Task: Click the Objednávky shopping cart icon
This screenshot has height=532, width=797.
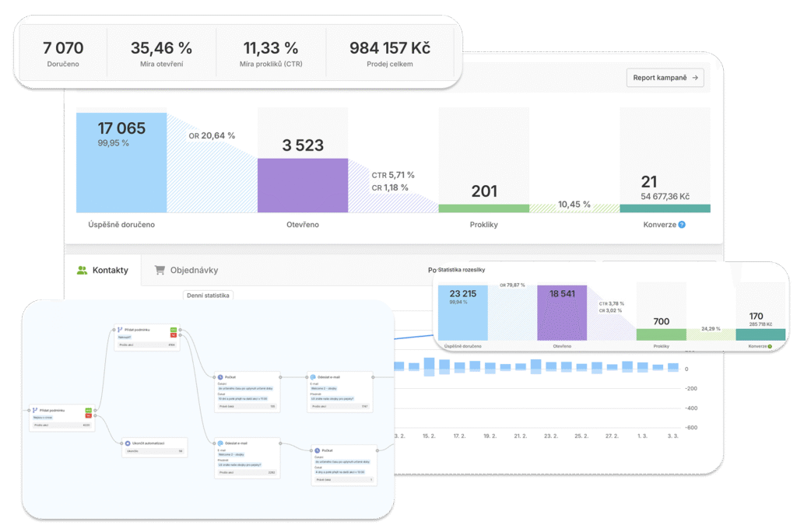Action: coord(160,271)
